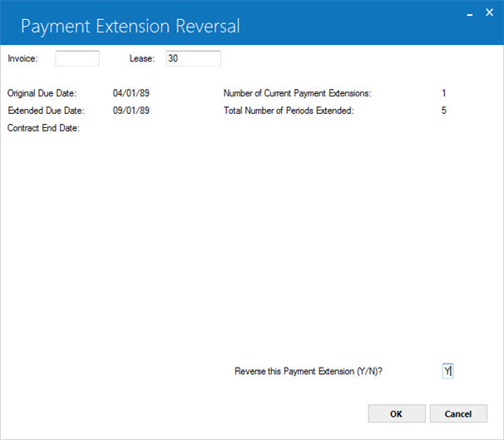Screen dimensions: 504x440
Task: Select the periods extended value 5
Action: pos(444,111)
